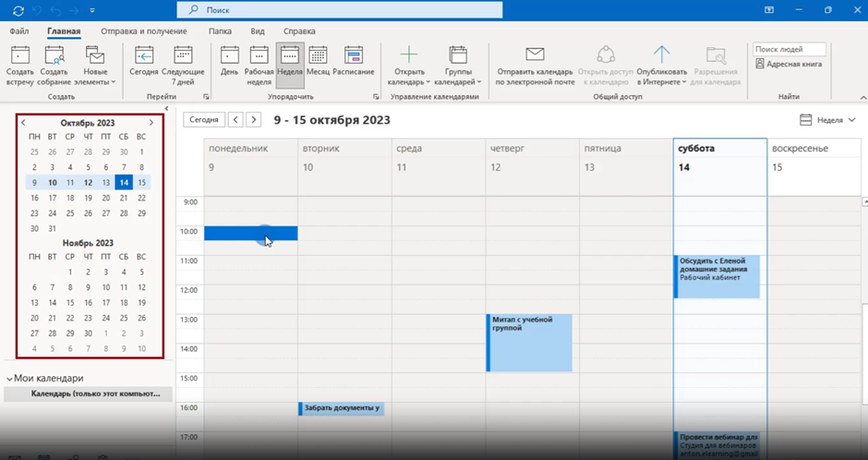The image size is (868, 460).
Task: Click Today button above the calendar grid
Action: pos(203,120)
